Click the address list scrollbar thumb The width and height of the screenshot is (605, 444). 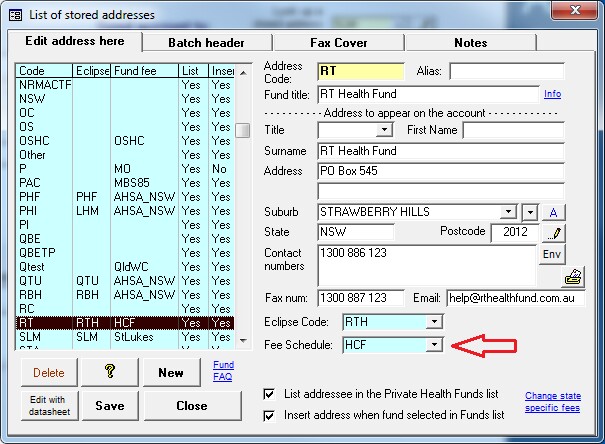[243, 130]
